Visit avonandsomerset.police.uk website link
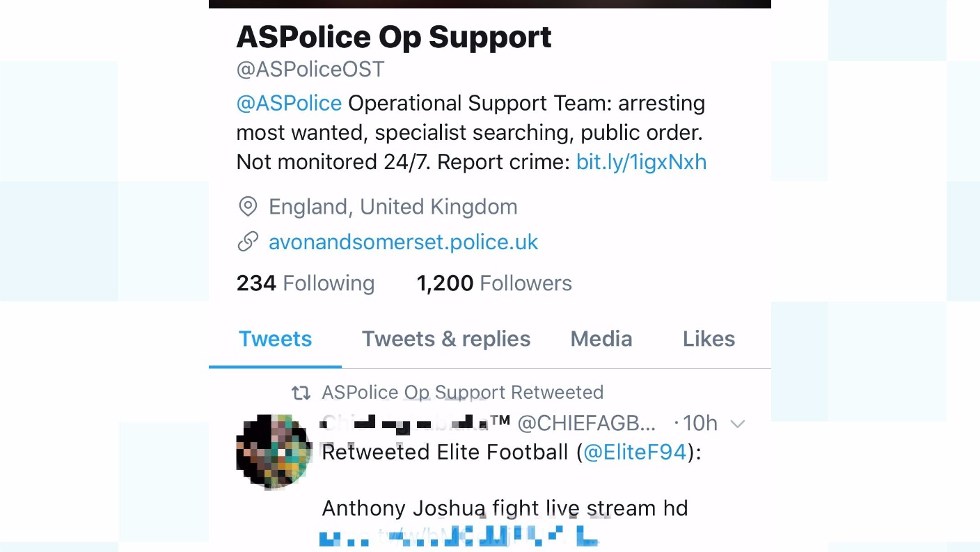The width and height of the screenshot is (980, 552). [403, 242]
